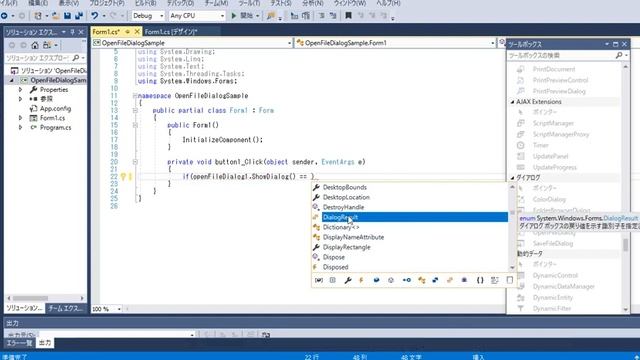Select DisplayNameAttribute in the IntelliSense list
640x360 pixels.
coord(410,237)
